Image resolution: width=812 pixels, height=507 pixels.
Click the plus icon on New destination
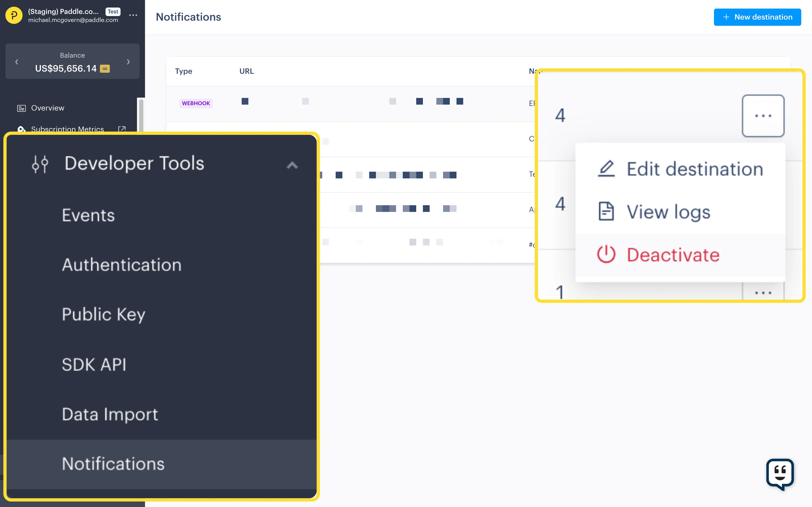tap(726, 17)
